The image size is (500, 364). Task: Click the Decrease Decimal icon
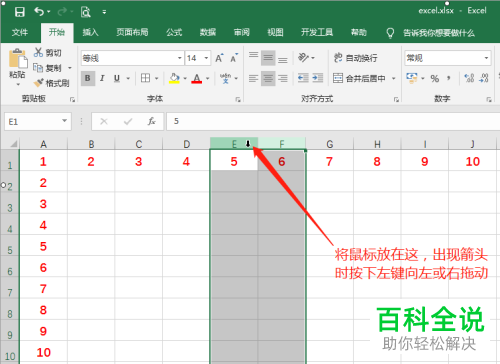[x=484, y=78]
